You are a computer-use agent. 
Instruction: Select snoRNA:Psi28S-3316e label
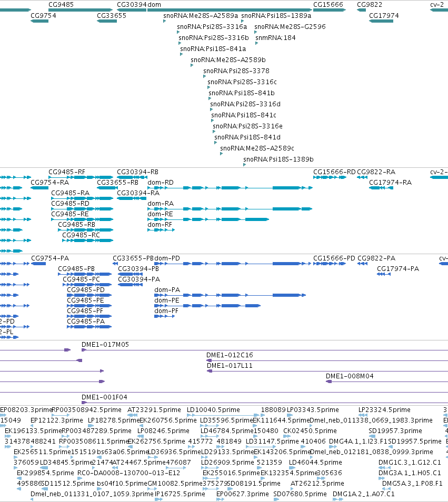(x=247, y=126)
